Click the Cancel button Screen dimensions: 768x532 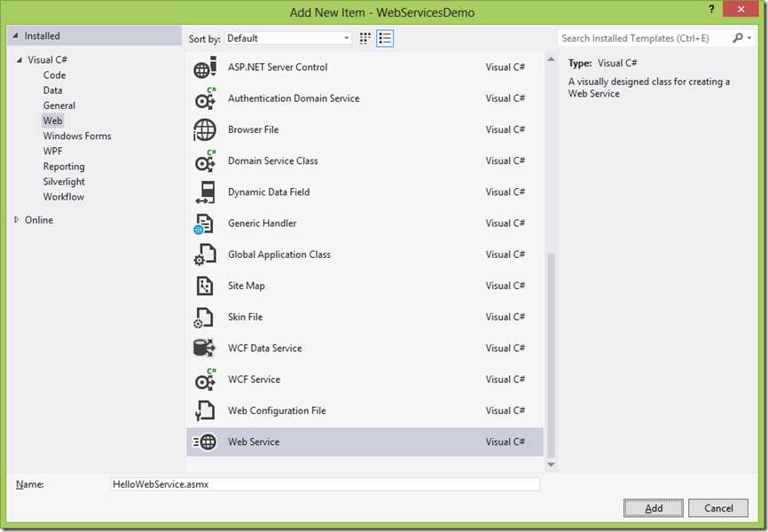(718, 508)
